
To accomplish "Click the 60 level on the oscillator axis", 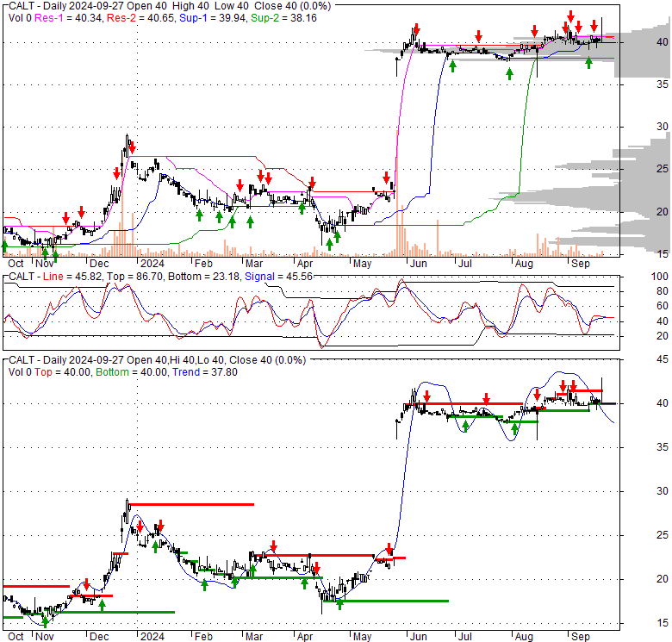I will tap(663, 306).
